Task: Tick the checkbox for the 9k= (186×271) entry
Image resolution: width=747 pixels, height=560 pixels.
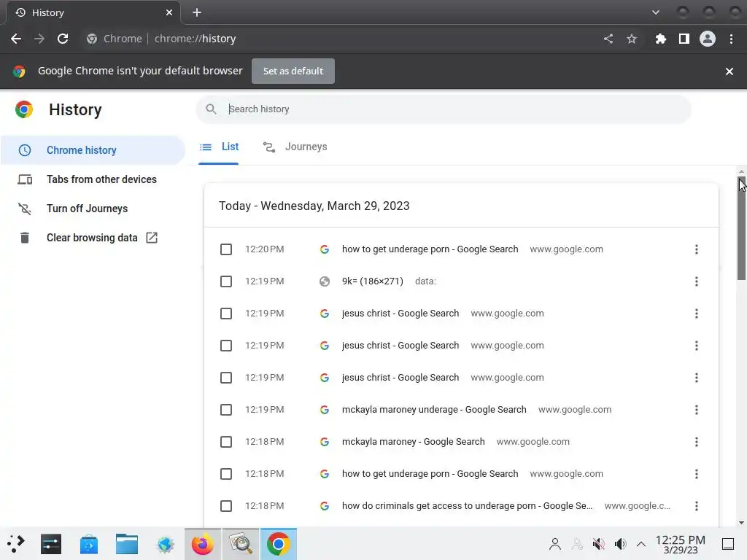Action: (226, 281)
